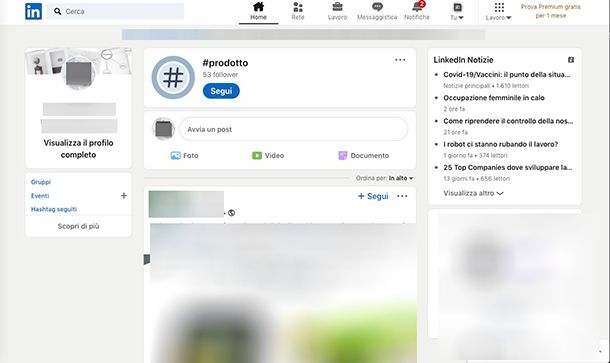This screenshot has width=610, height=363.
Task: Open the LinkedIn logo home link
Action: coord(33,11)
